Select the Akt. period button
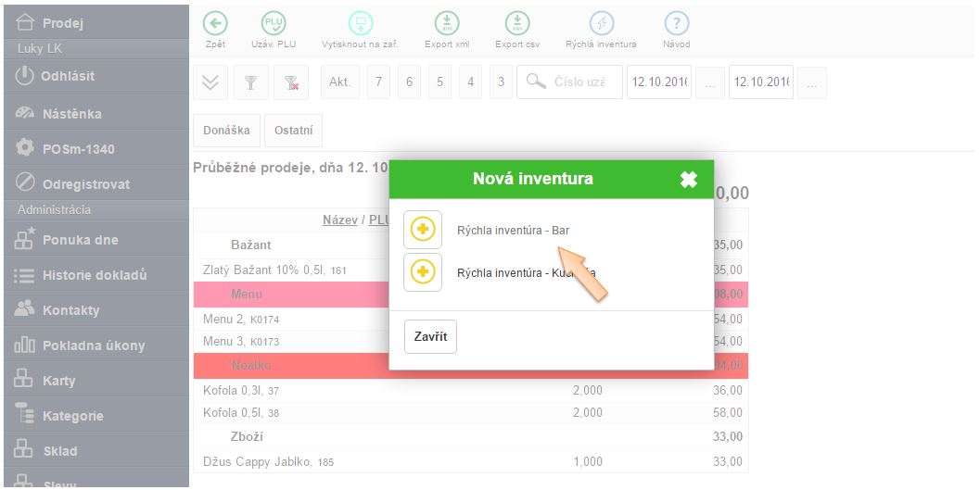 click(x=339, y=82)
